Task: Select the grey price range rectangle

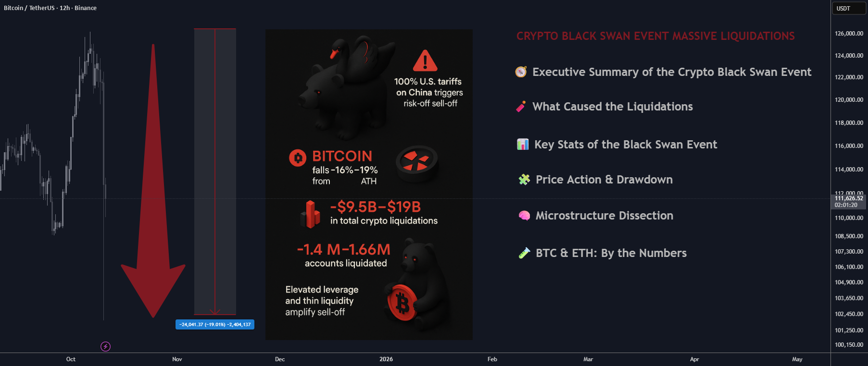Action: pyautogui.click(x=215, y=171)
